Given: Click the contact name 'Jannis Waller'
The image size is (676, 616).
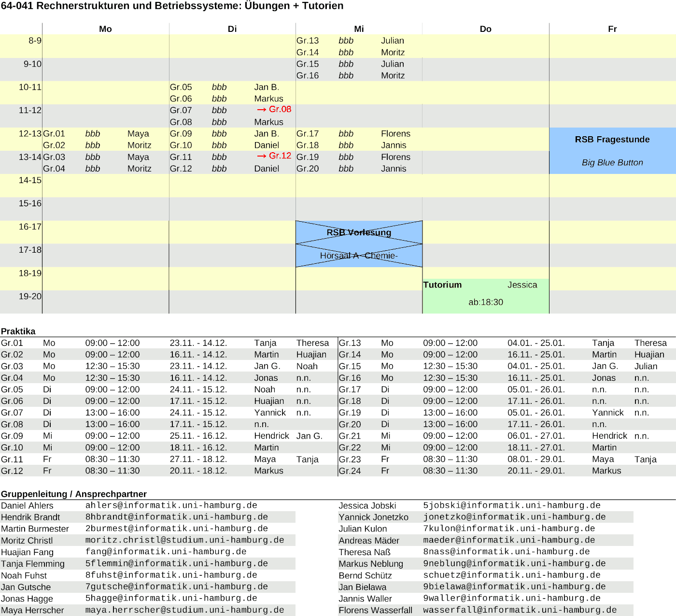Looking at the screenshot, I should tap(365, 599).
